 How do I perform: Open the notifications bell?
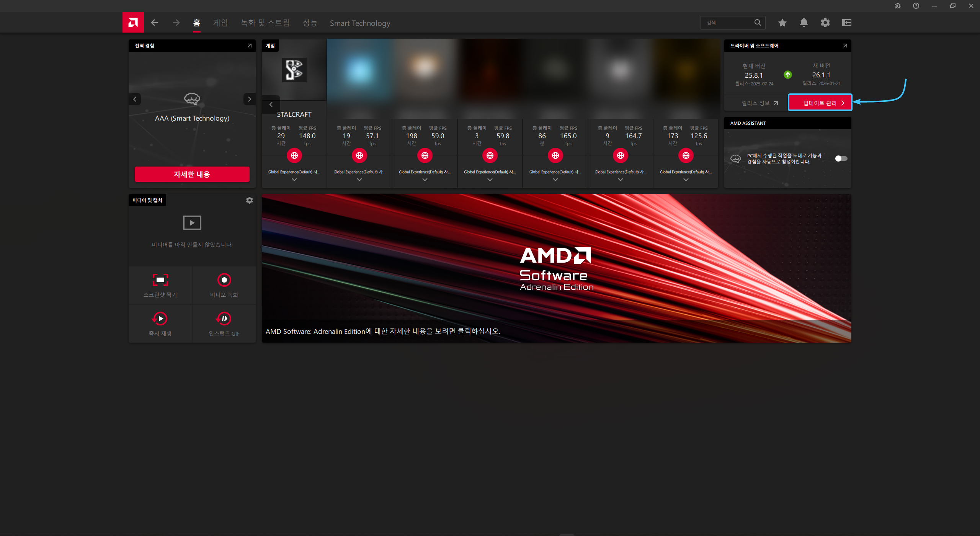click(804, 23)
